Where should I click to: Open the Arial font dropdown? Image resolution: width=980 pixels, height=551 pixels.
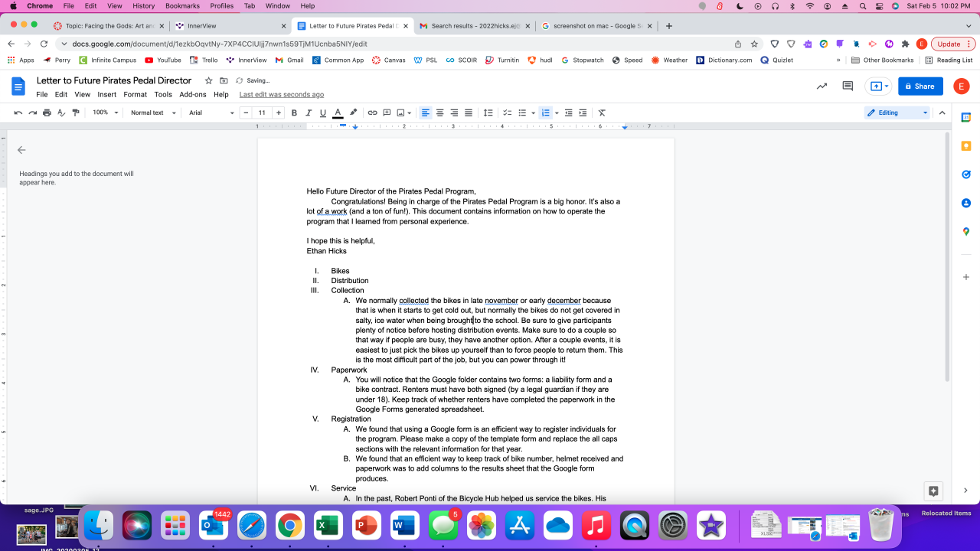[211, 112]
